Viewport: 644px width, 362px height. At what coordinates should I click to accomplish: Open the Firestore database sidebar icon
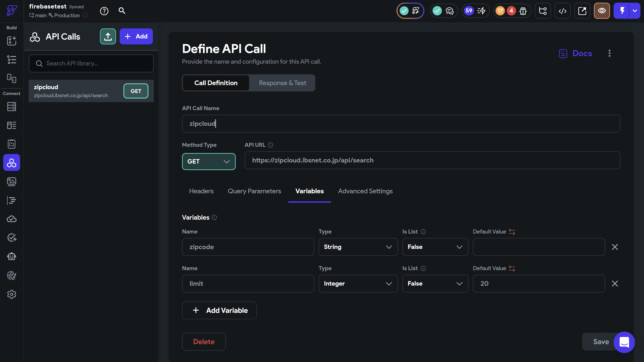(11, 107)
